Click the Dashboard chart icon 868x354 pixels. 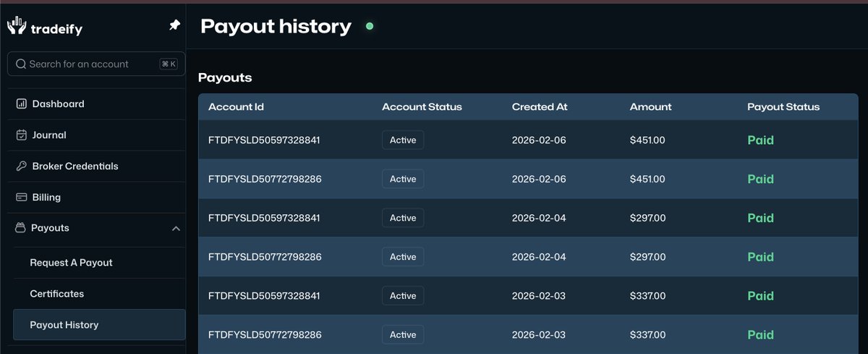point(22,104)
